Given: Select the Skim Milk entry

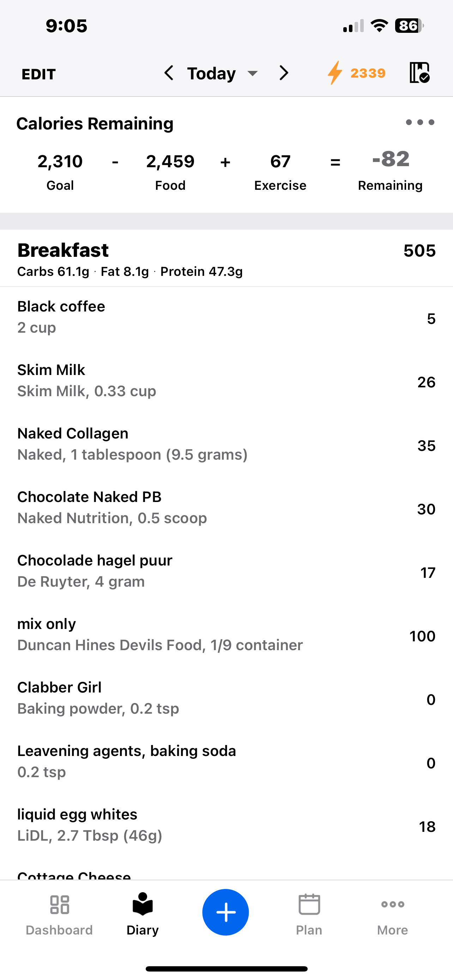Looking at the screenshot, I should coord(226,381).
